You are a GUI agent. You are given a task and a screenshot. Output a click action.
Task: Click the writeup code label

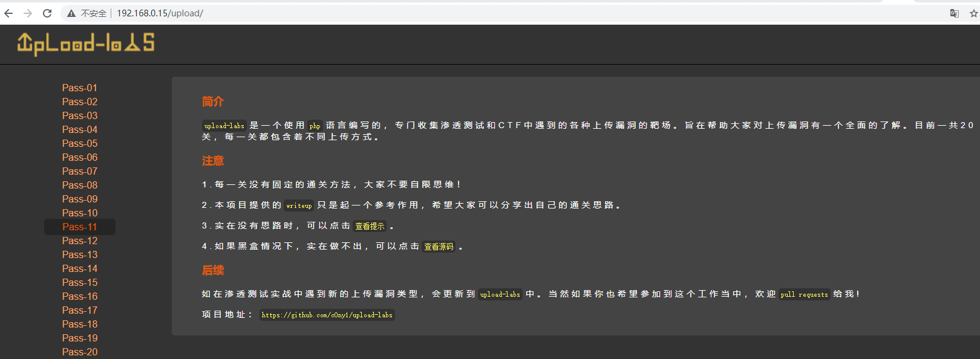click(299, 205)
